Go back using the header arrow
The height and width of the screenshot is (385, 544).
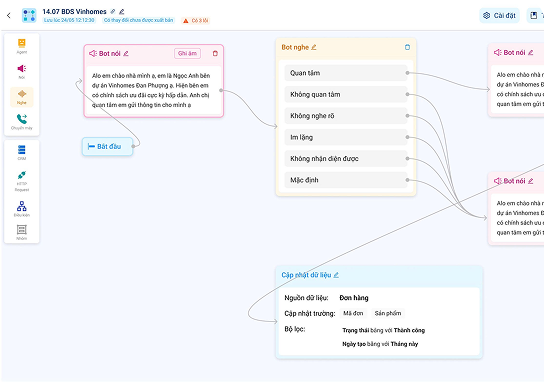[x=9, y=15]
